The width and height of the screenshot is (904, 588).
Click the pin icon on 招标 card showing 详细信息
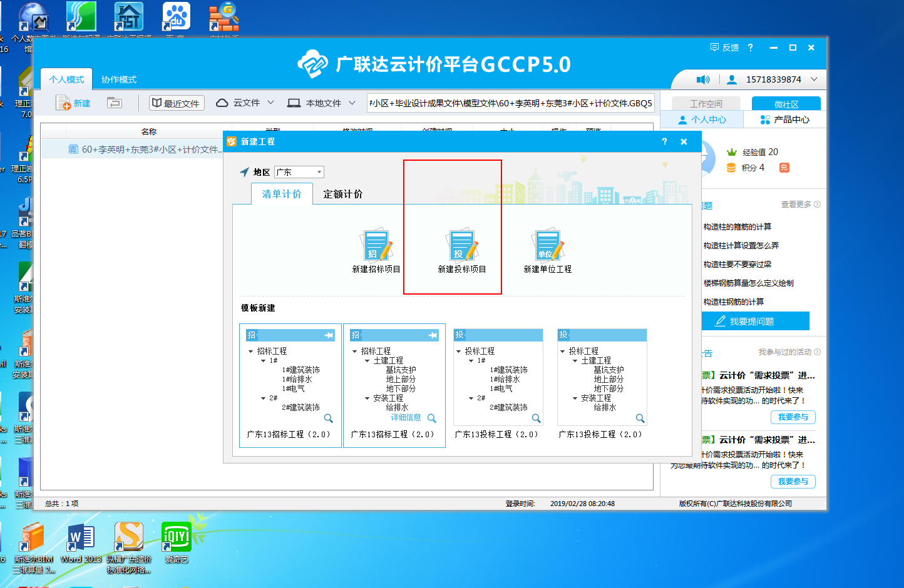pos(433,335)
